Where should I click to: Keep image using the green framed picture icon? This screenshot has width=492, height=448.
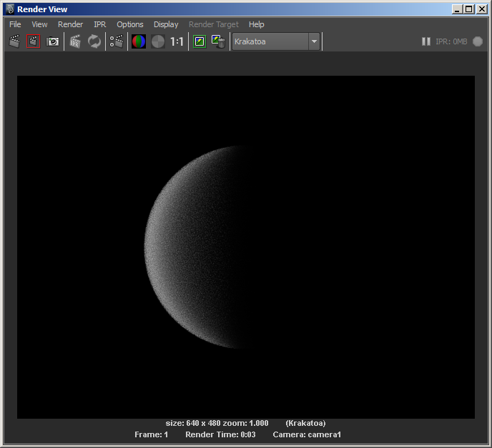click(x=200, y=41)
